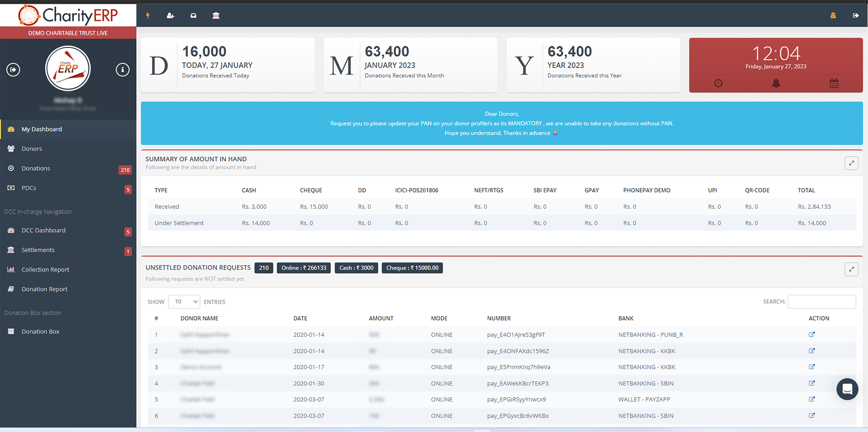Viewport: 868px width, 432px height.
Task: Click the Cheque ₹ 15000.00 badge
Action: (x=412, y=268)
